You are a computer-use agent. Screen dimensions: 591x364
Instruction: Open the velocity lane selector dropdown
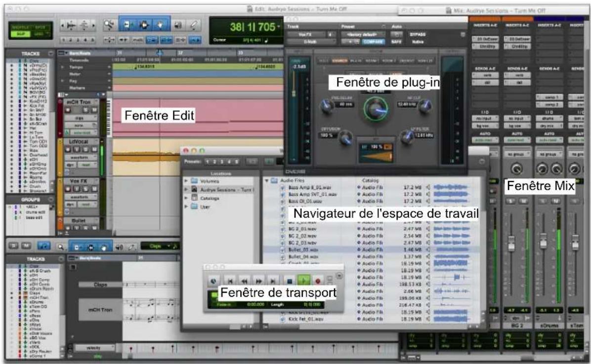(94, 347)
